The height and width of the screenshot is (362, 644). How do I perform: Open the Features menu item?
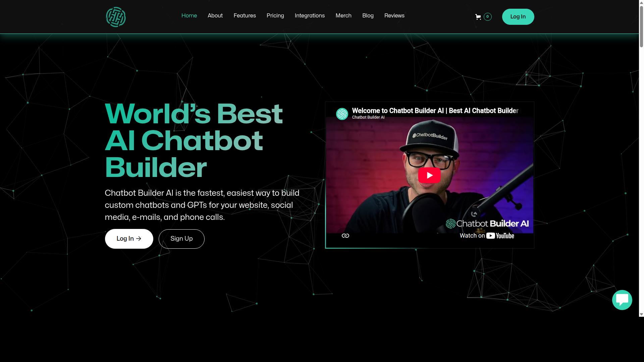coord(245,16)
